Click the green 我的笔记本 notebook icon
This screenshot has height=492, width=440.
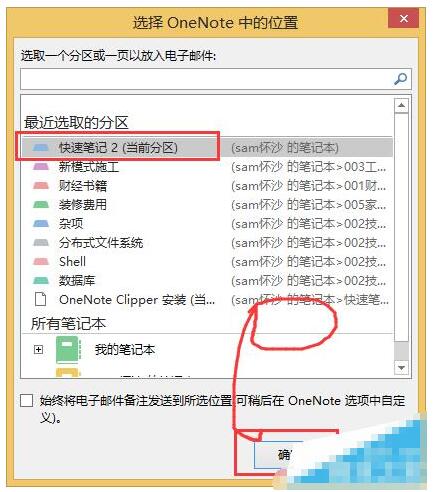[68, 349]
